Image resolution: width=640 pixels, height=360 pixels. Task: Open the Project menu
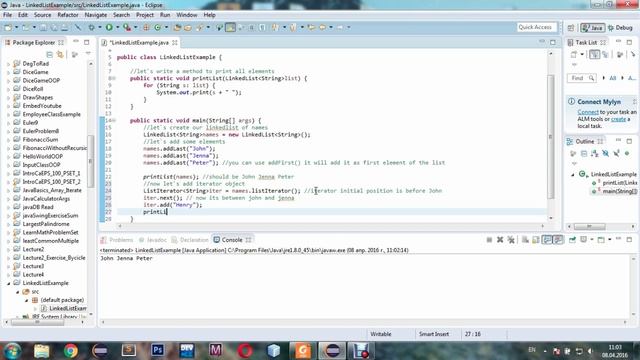coord(144,15)
